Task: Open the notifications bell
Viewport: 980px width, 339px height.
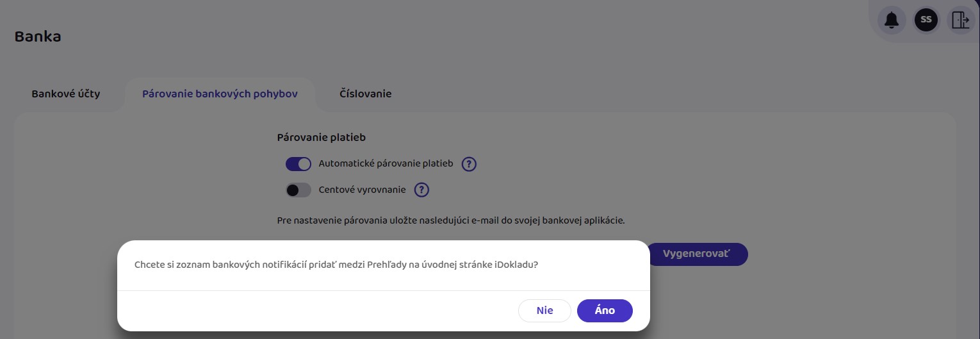Action: click(892, 21)
